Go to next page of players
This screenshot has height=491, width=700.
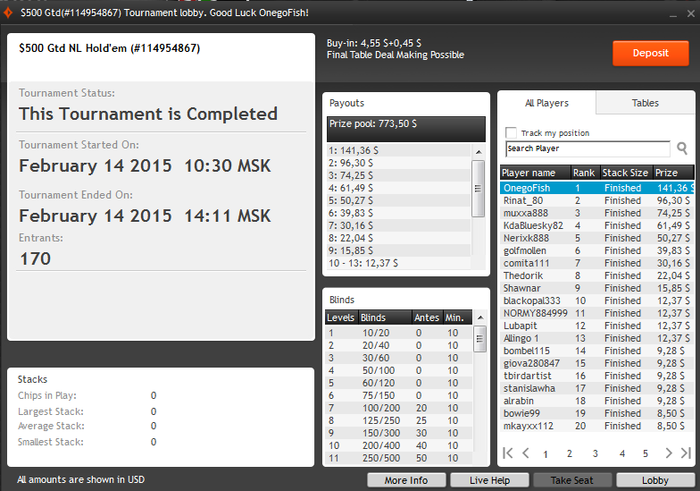click(x=668, y=453)
